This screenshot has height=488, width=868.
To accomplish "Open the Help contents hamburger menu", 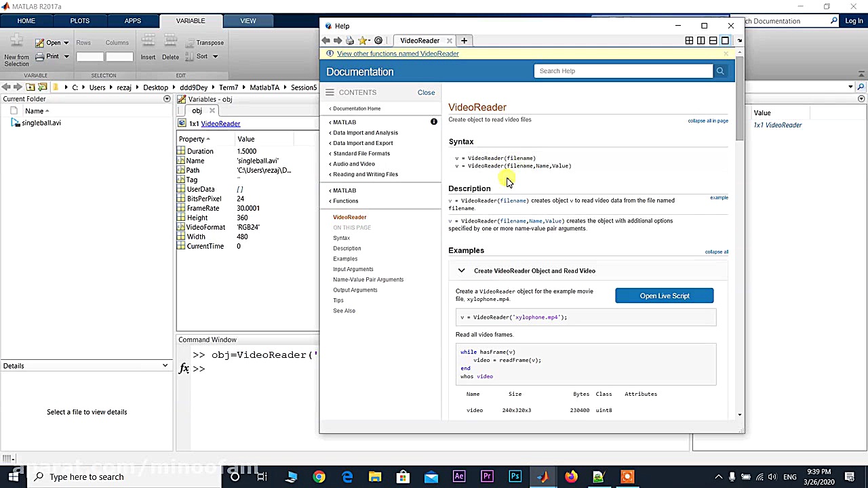I will [330, 92].
